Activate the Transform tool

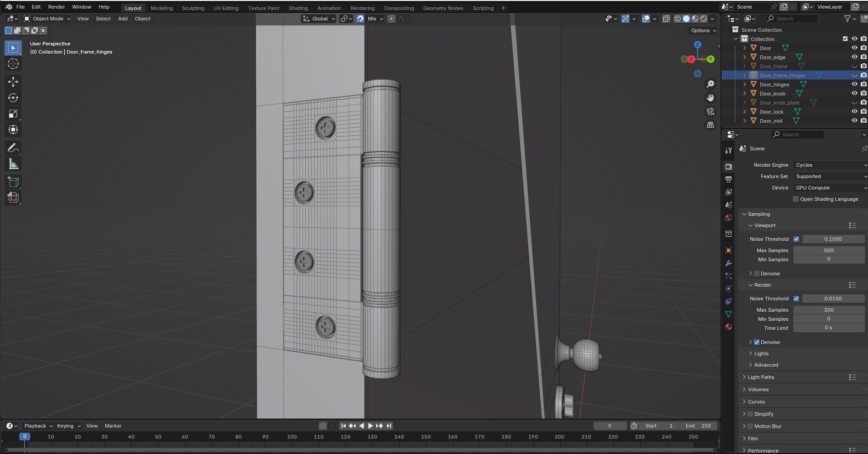13,130
